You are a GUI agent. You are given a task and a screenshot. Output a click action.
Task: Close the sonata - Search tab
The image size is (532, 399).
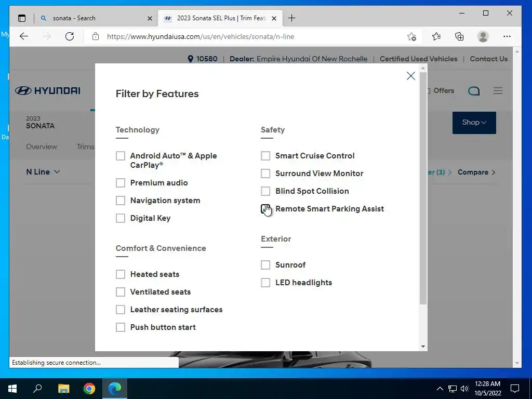click(x=150, y=18)
